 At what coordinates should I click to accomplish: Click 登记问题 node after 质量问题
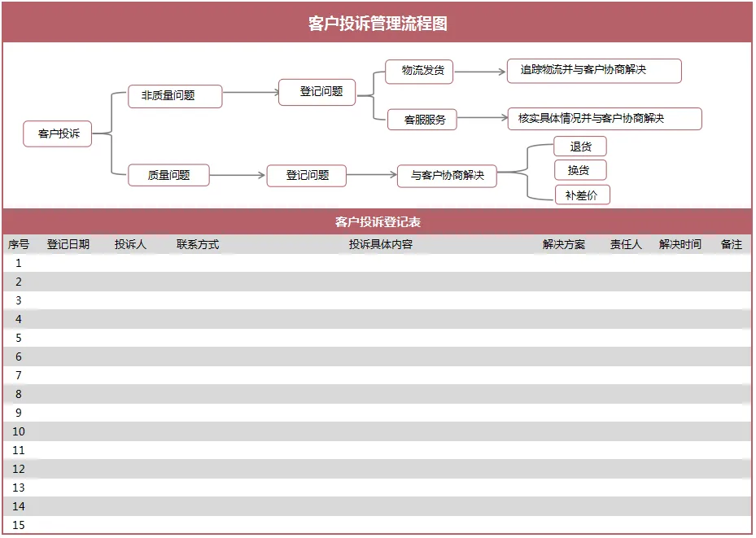click(307, 176)
